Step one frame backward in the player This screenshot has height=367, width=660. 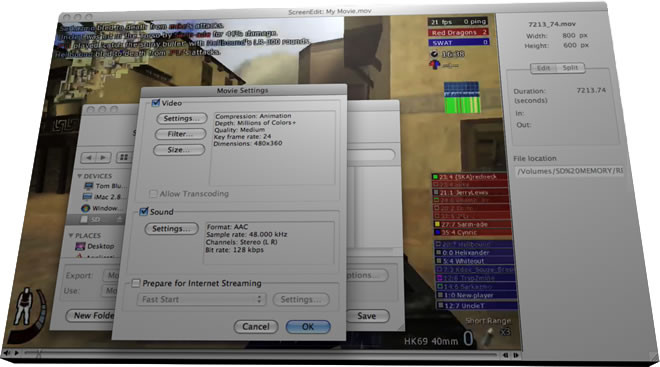coord(505,355)
